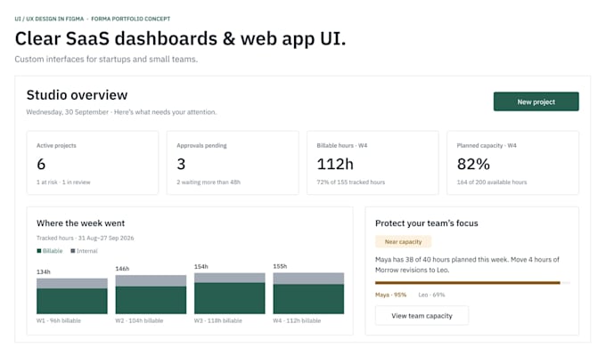Image resolution: width=606 pixels, height=364 pixels.
Task: Select the W2 146h bar
Action: click(151, 295)
